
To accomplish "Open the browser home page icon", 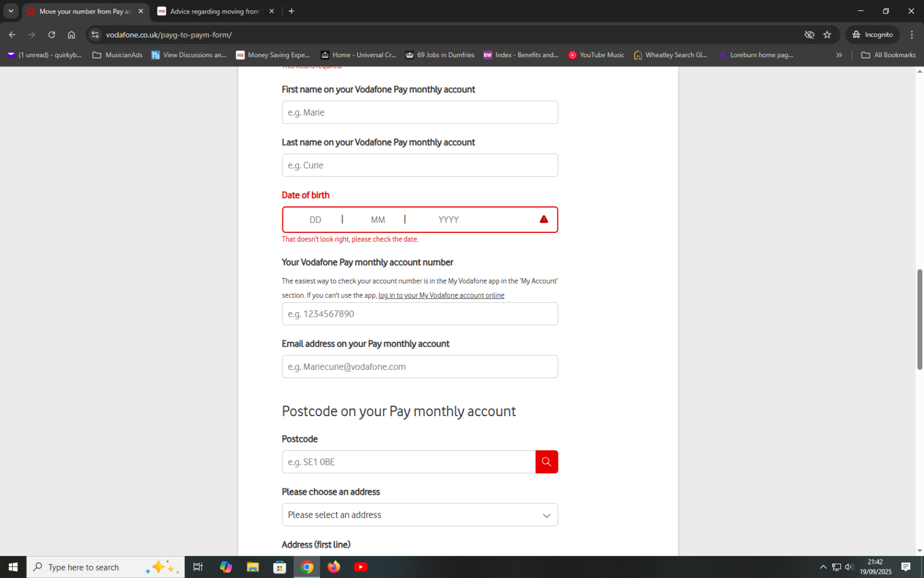I will click(x=71, y=35).
